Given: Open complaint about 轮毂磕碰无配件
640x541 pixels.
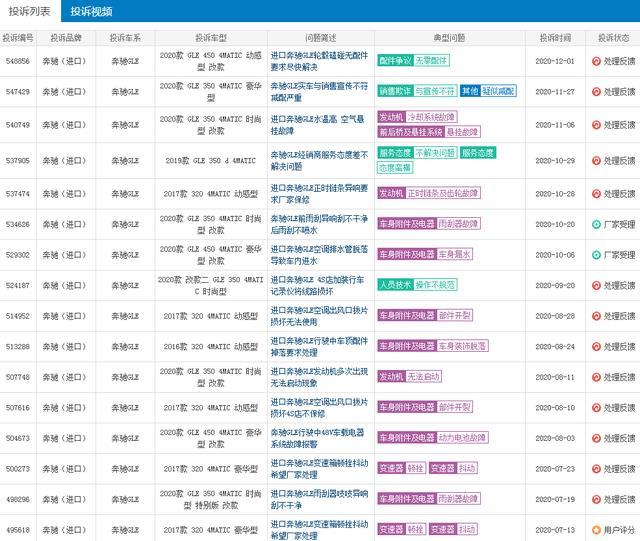Looking at the screenshot, I should click(319, 61).
